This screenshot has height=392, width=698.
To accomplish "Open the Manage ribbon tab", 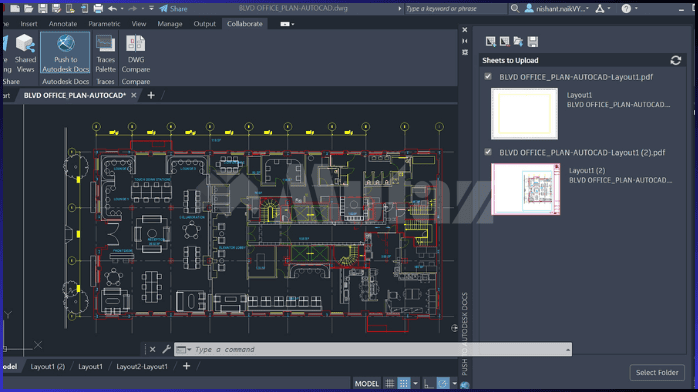I will tap(170, 24).
